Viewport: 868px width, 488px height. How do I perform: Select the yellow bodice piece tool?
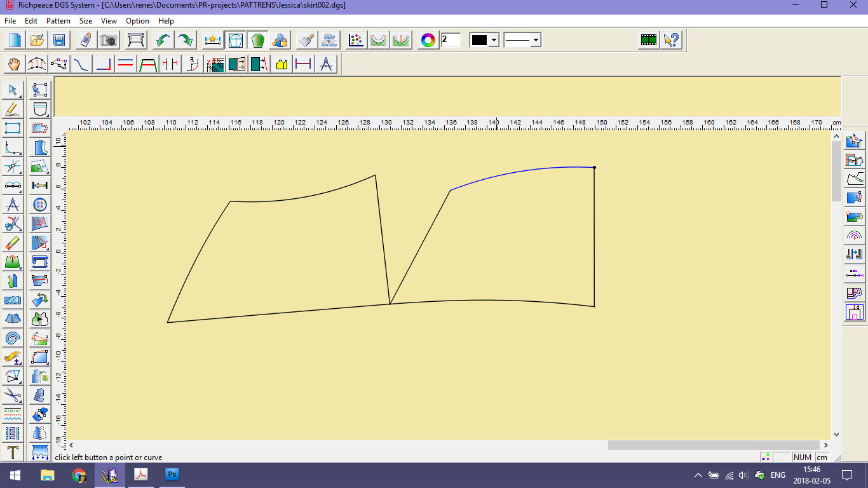coord(281,64)
